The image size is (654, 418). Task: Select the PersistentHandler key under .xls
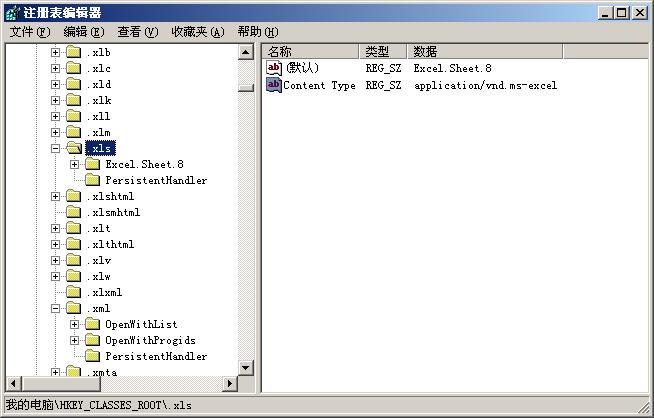click(x=155, y=180)
